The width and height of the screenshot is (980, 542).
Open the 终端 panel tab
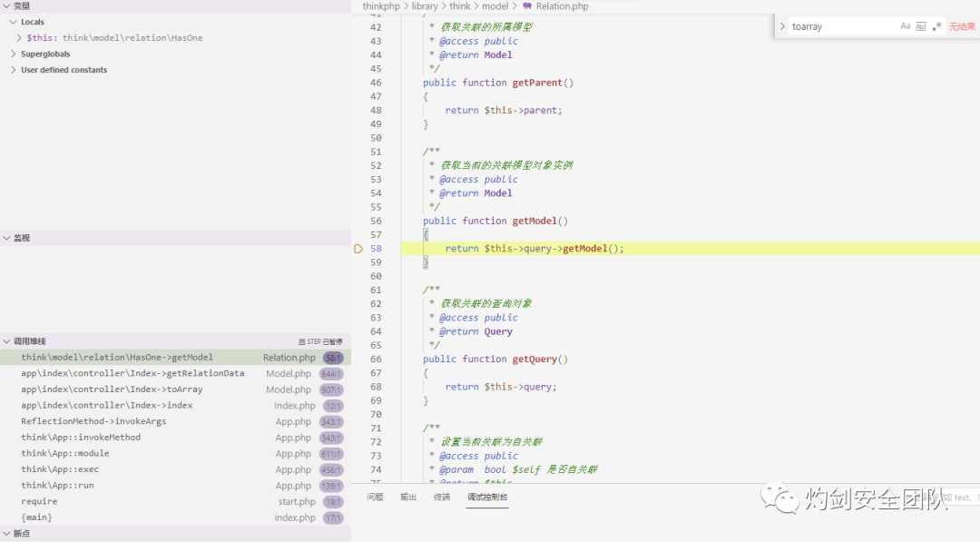tap(442, 497)
